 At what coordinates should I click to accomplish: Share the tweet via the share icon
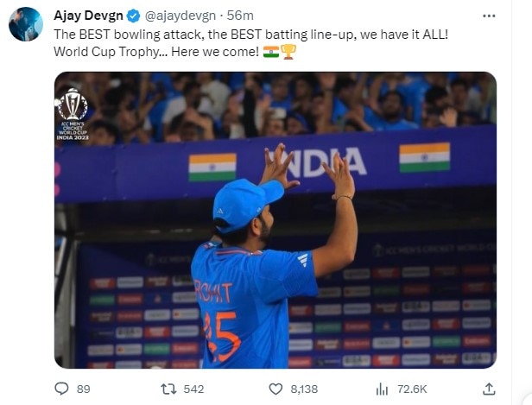489,389
